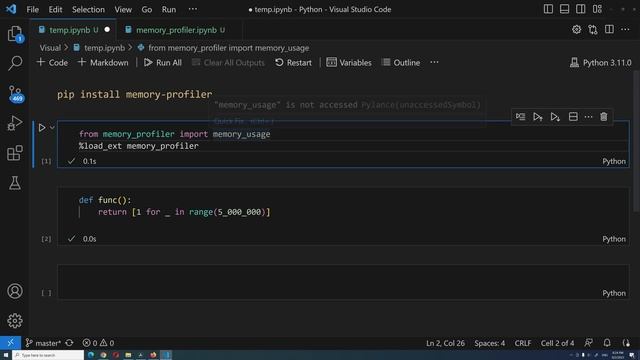The width and height of the screenshot is (640, 360).
Task: Run the memory_profiler import cell
Action: (42, 128)
